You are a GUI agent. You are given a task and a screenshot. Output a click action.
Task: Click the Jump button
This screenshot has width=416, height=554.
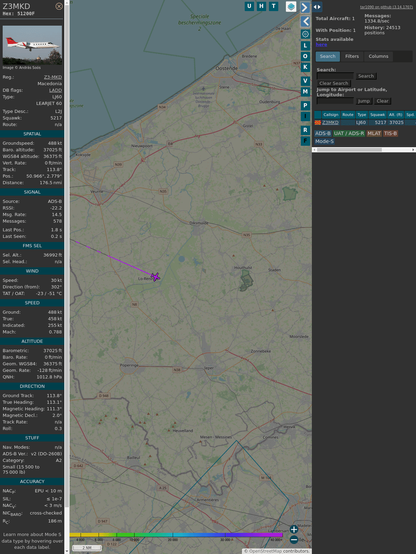[364, 101]
